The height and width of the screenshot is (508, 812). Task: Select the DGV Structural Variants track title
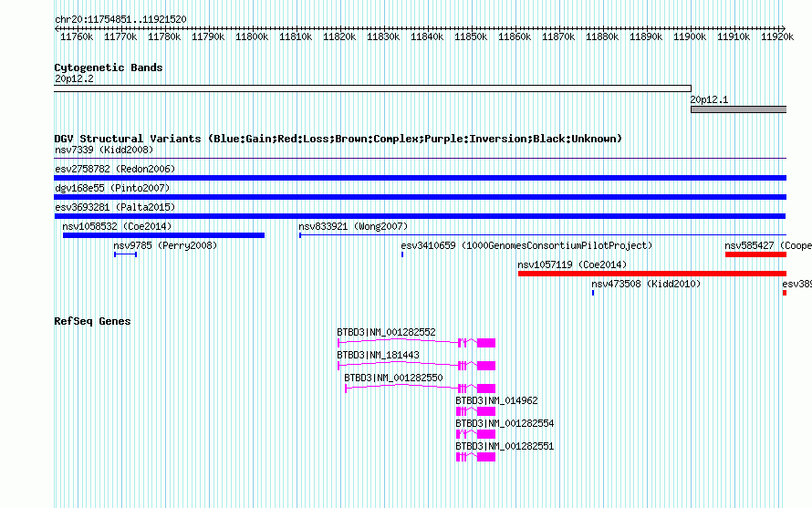[x=338, y=139]
